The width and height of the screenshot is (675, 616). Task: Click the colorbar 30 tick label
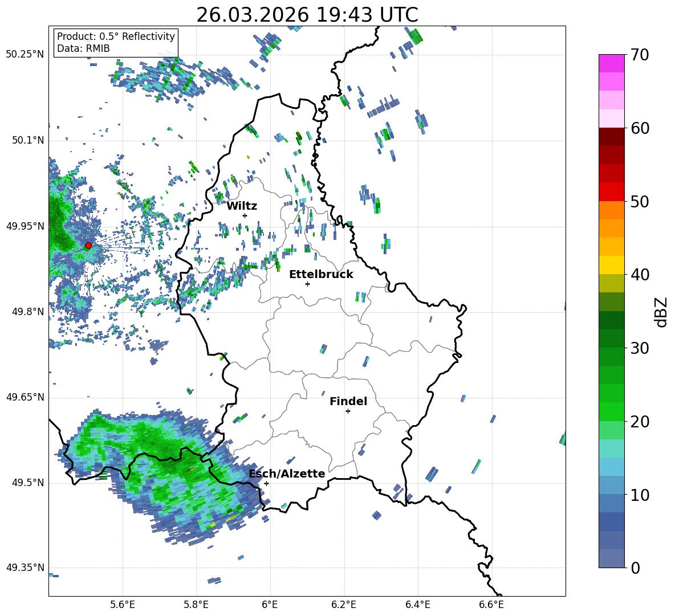[640, 348]
